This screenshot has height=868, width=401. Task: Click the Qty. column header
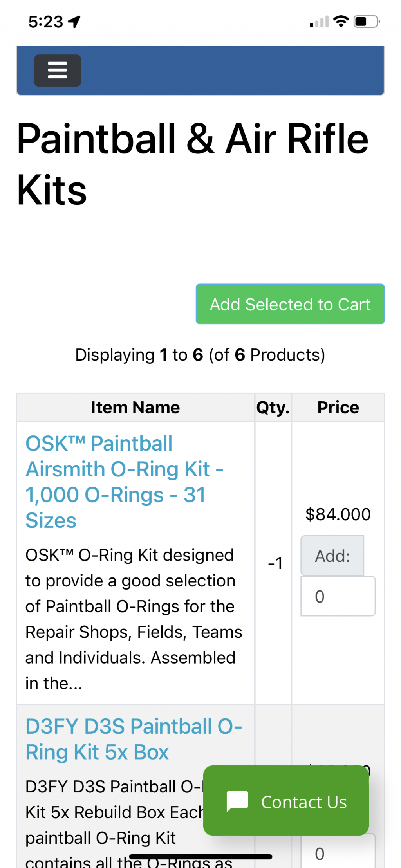273,408
